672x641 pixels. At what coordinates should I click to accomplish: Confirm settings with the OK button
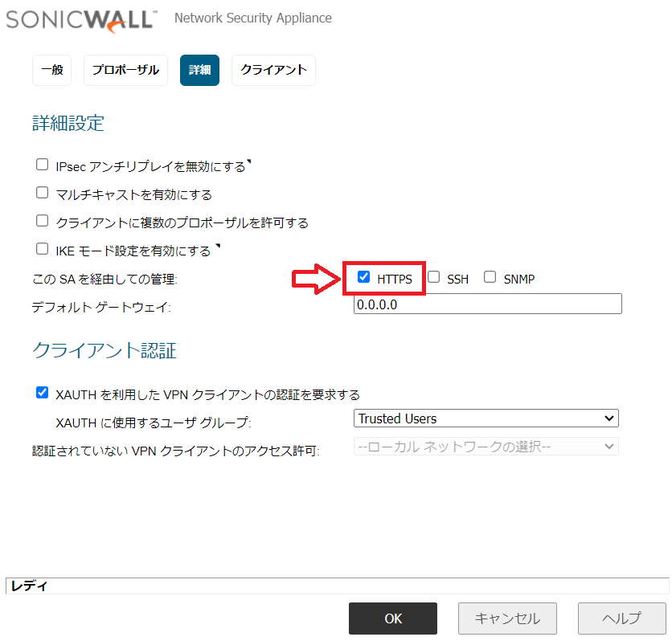(x=393, y=619)
